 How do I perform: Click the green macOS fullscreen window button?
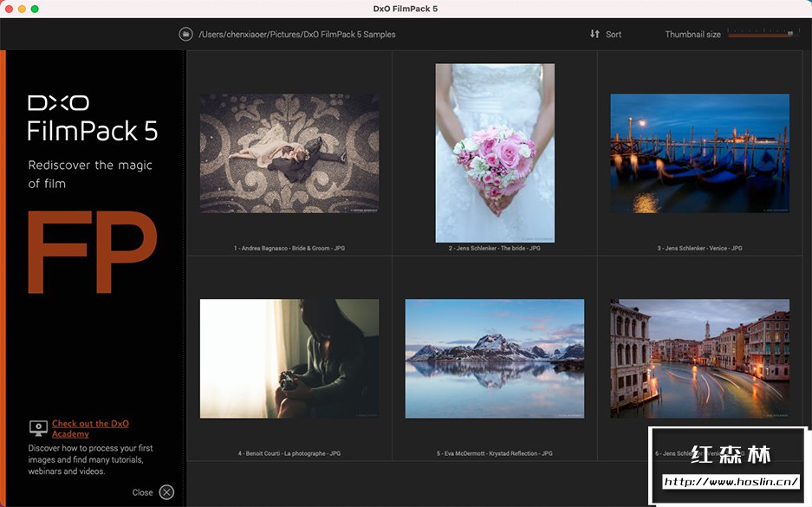point(35,9)
